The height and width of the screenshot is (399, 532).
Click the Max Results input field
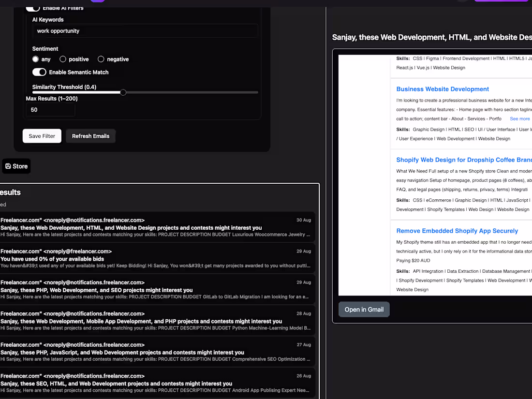click(x=50, y=110)
